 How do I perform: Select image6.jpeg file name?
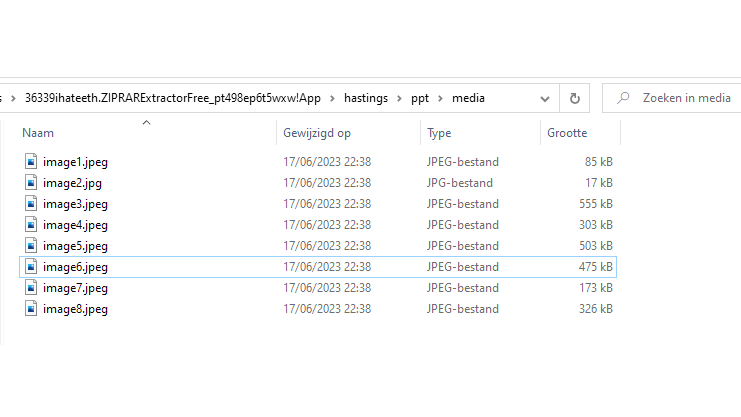[75, 267]
